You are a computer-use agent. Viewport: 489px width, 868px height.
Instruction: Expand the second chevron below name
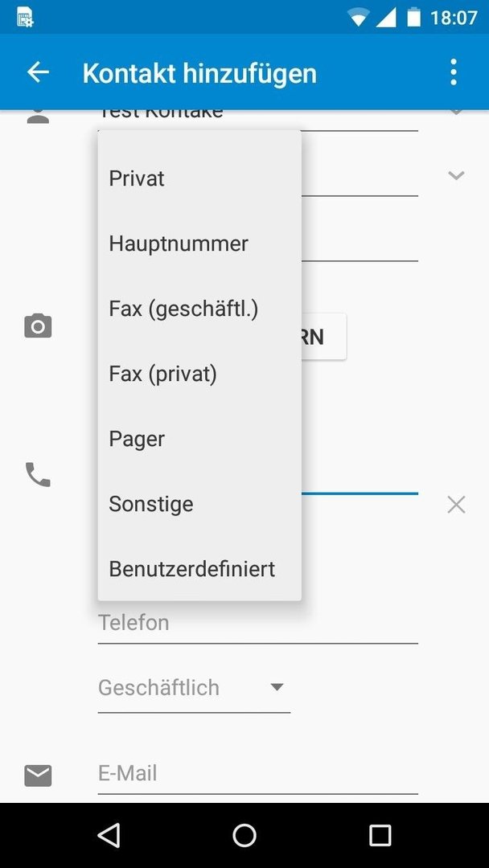456,175
